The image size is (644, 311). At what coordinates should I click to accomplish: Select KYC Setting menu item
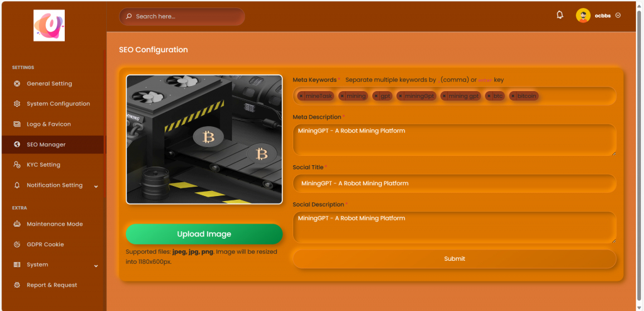coord(43,165)
